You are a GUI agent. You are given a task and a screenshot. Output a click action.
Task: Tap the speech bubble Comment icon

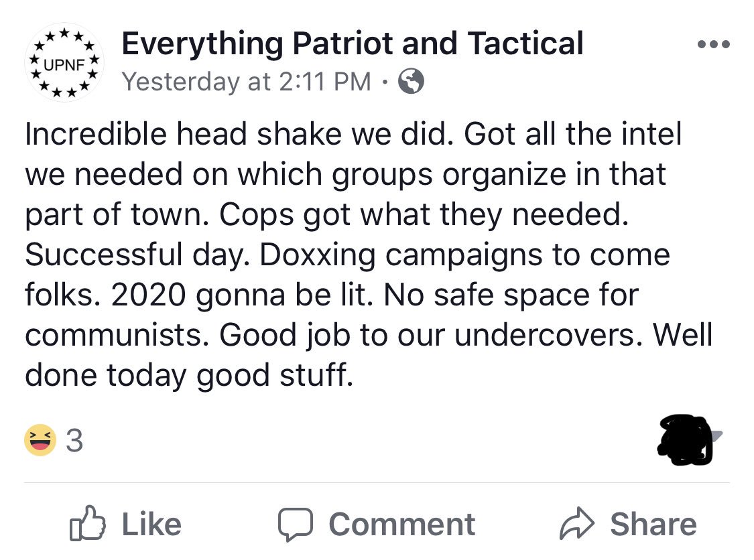(294, 524)
